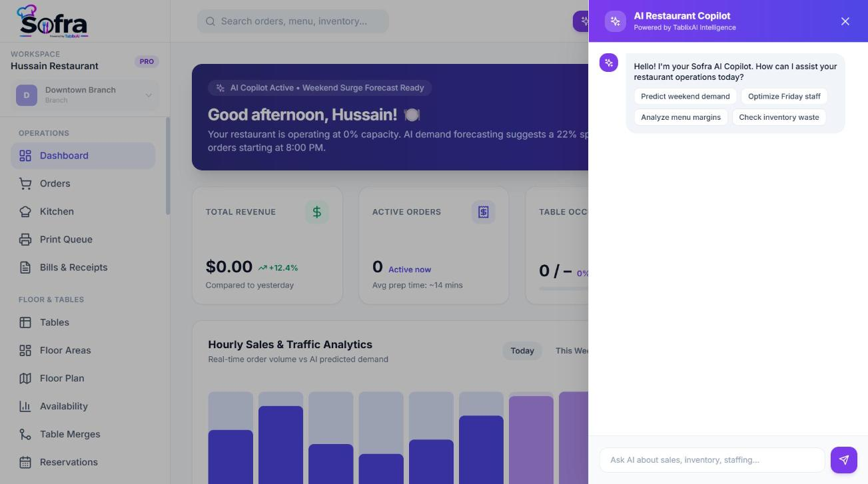Choose Optimize Friday staff suggestion
Viewport: 868px width, 484px height.
[x=784, y=97]
